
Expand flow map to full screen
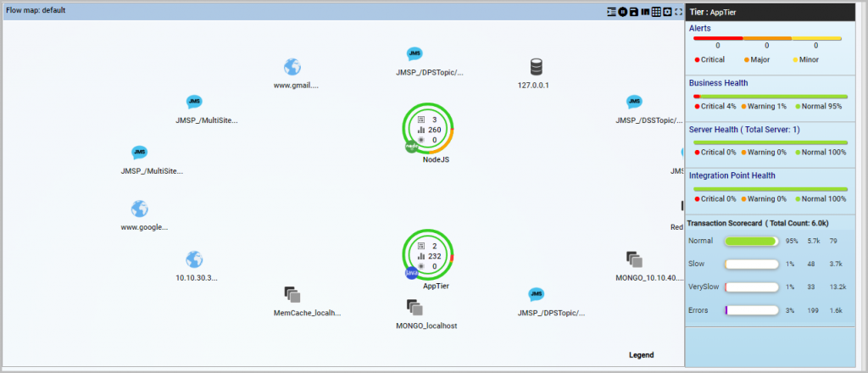click(x=679, y=12)
